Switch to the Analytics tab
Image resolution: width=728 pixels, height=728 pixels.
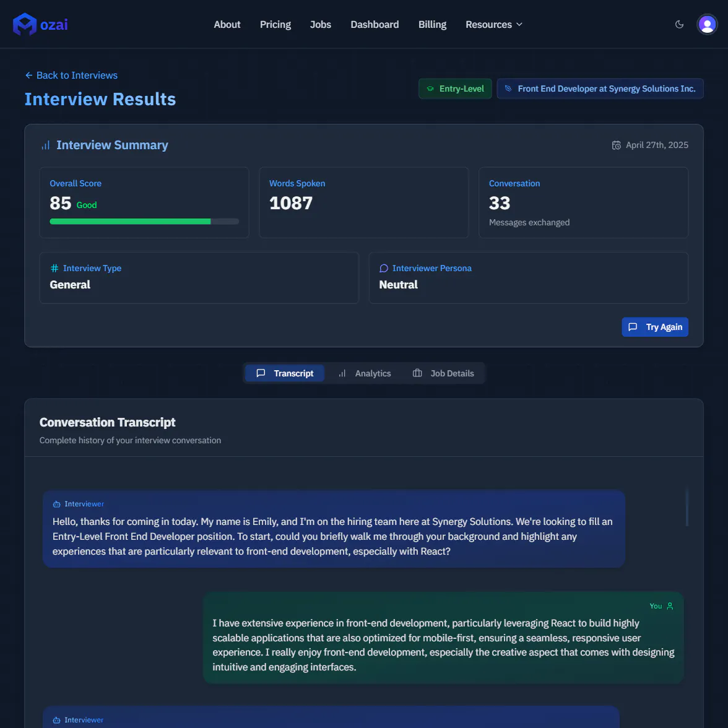(x=365, y=373)
